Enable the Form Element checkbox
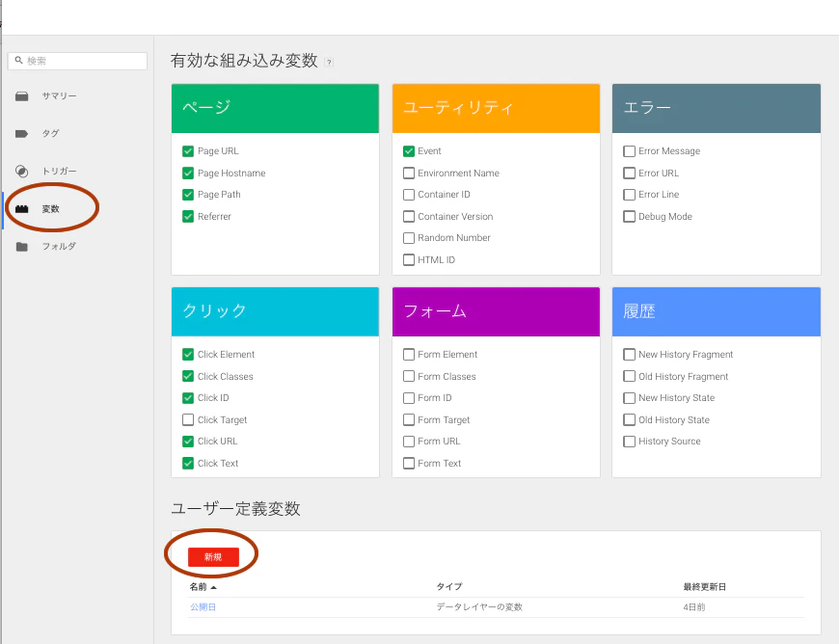839x644 pixels. pos(409,355)
